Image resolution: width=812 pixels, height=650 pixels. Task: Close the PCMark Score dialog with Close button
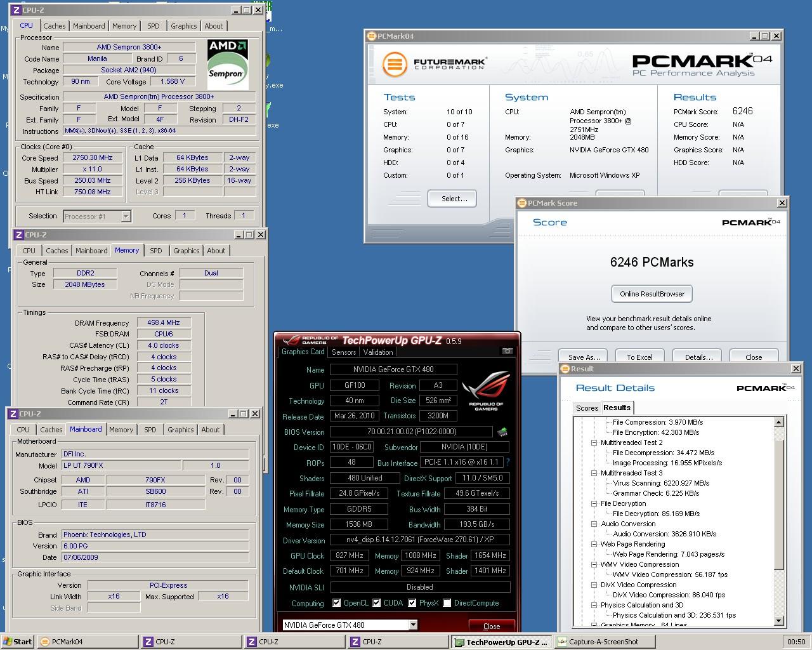(x=754, y=356)
